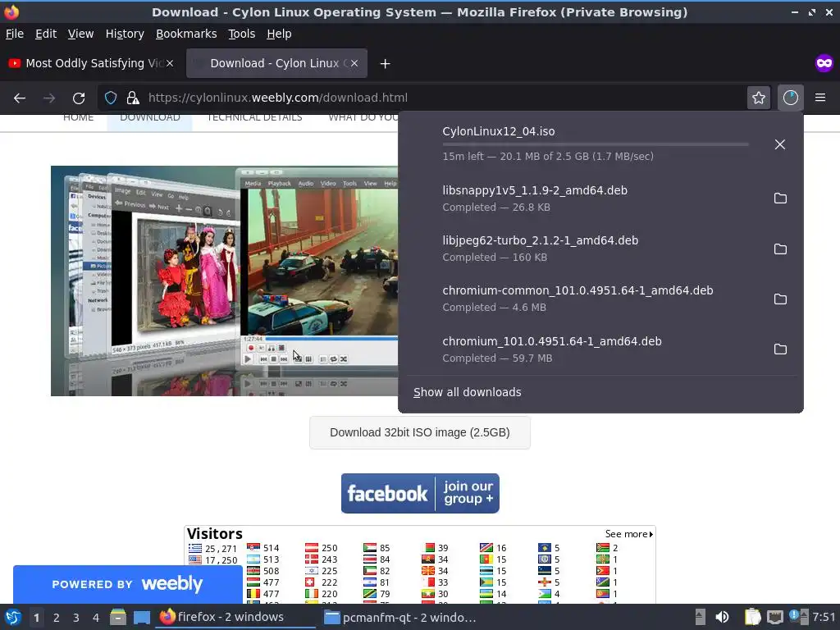Activate firefox - 2 windows taskbar entry
Viewport: 840px width, 630px height.
tap(235, 617)
